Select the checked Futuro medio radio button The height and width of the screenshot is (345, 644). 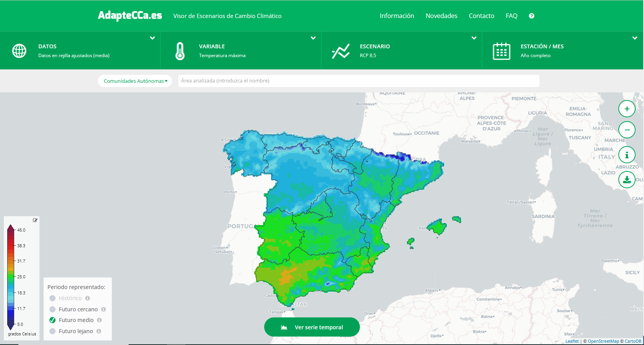52,320
